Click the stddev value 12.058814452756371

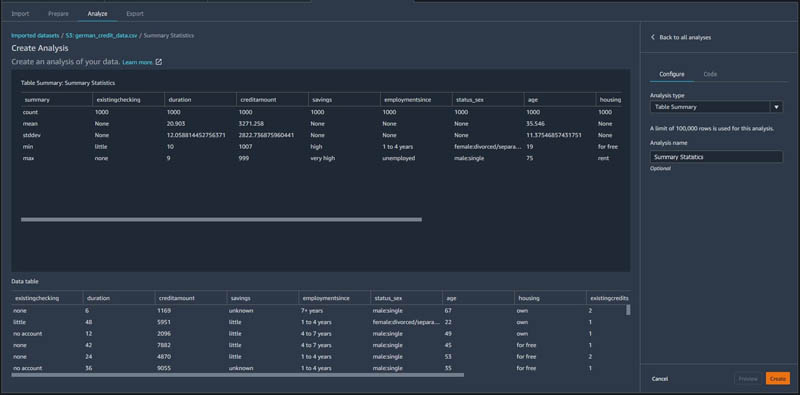pyautogui.click(x=196, y=135)
